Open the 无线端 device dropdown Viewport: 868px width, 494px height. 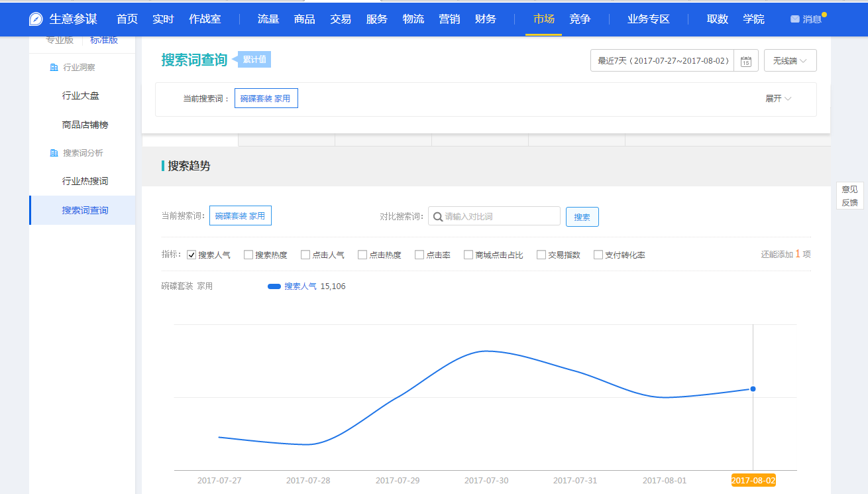coord(790,61)
